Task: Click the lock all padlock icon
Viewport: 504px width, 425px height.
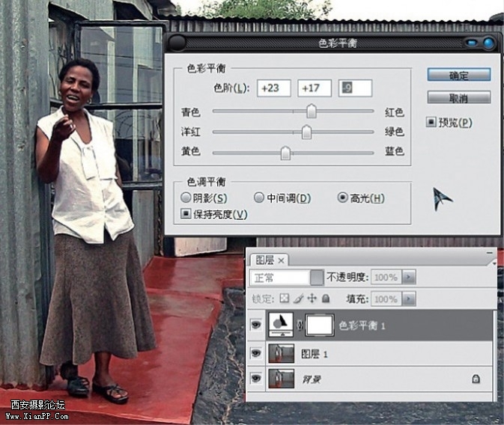Action: [x=326, y=299]
